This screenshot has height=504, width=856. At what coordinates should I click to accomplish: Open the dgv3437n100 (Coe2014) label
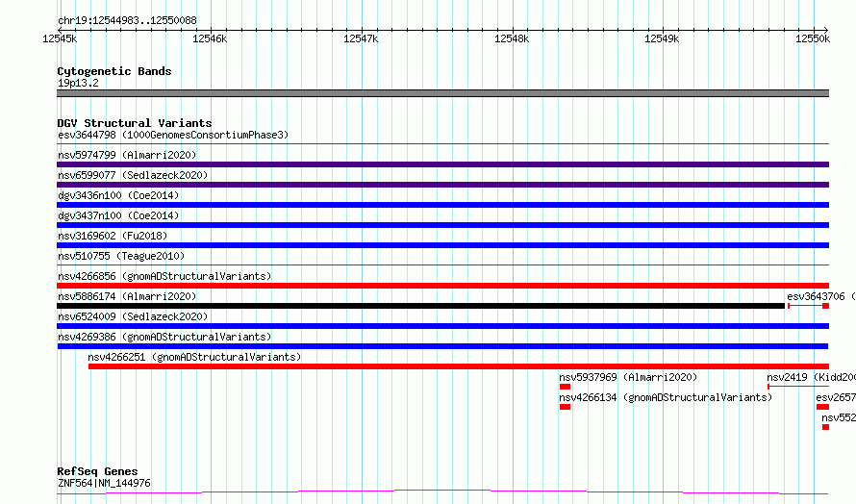[118, 215]
